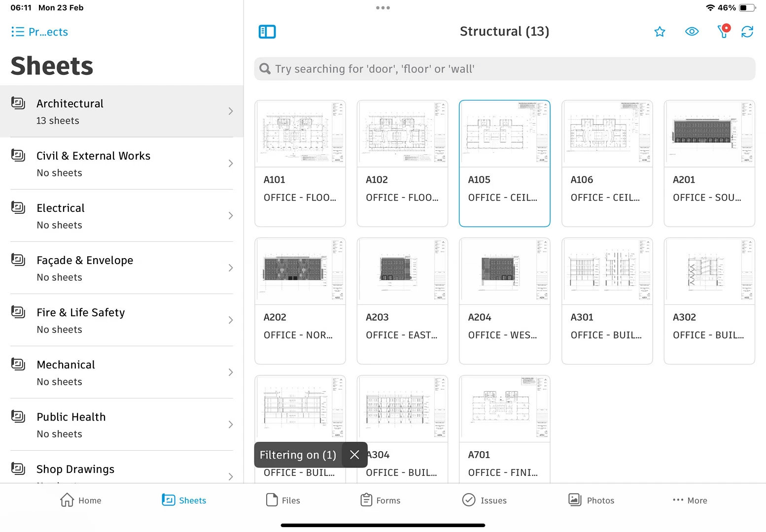Image resolution: width=766 pixels, height=532 pixels.
Task: Click the Electrical sheet set icon
Action: point(18,207)
